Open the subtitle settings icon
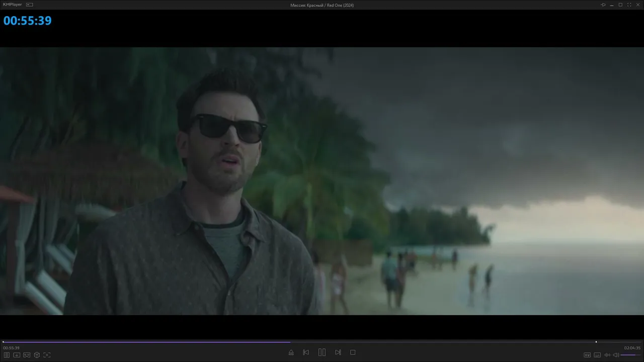Viewport: 644px width, 362px height. pos(597,355)
